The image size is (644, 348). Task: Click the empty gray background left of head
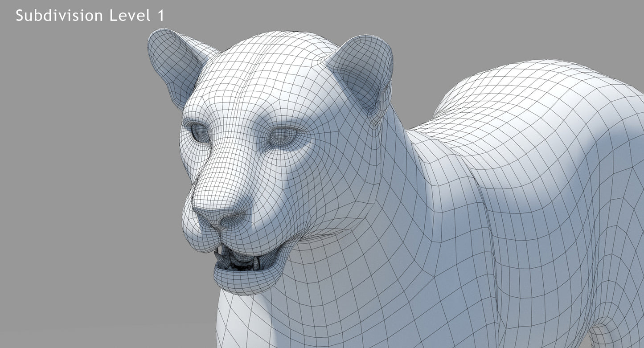click(x=89, y=178)
